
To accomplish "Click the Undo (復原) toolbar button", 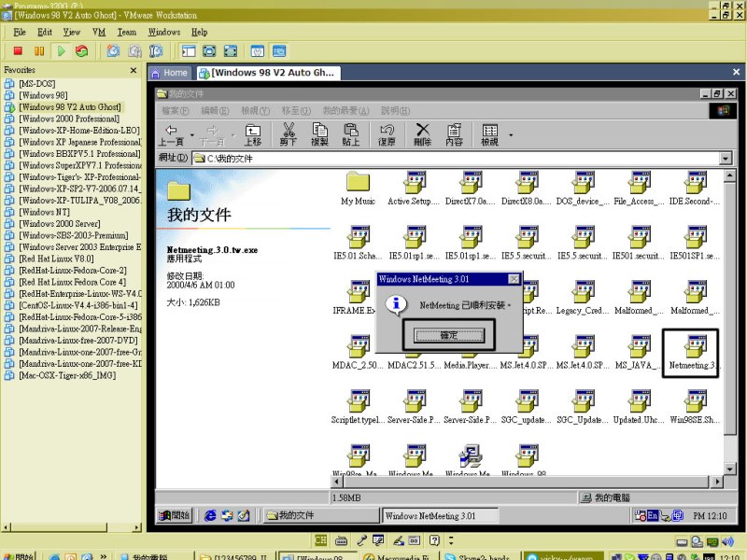I will (387, 134).
